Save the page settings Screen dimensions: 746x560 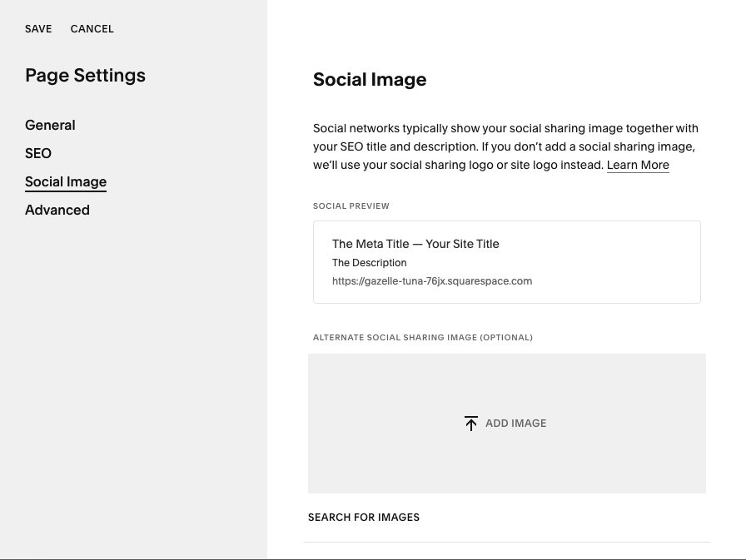point(38,29)
